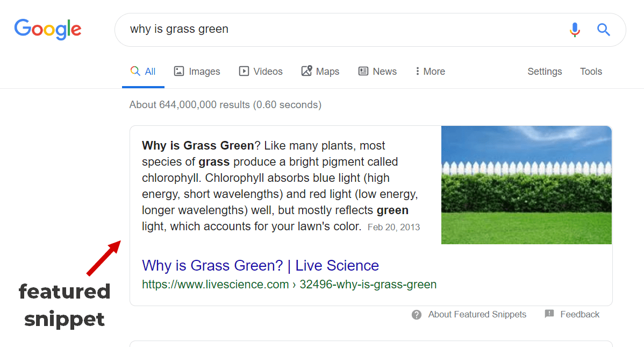The height and width of the screenshot is (347, 644).
Task: Select the All results tab
Action: (x=143, y=72)
